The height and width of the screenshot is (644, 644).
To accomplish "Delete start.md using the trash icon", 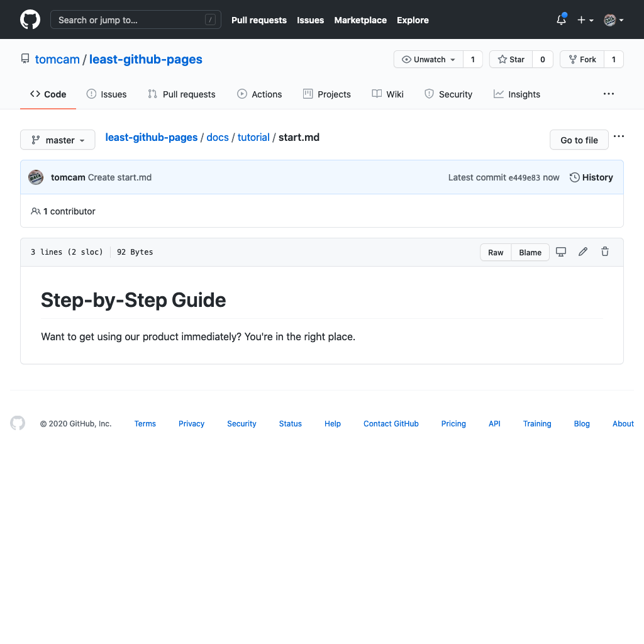I will (x=604, y=252).
